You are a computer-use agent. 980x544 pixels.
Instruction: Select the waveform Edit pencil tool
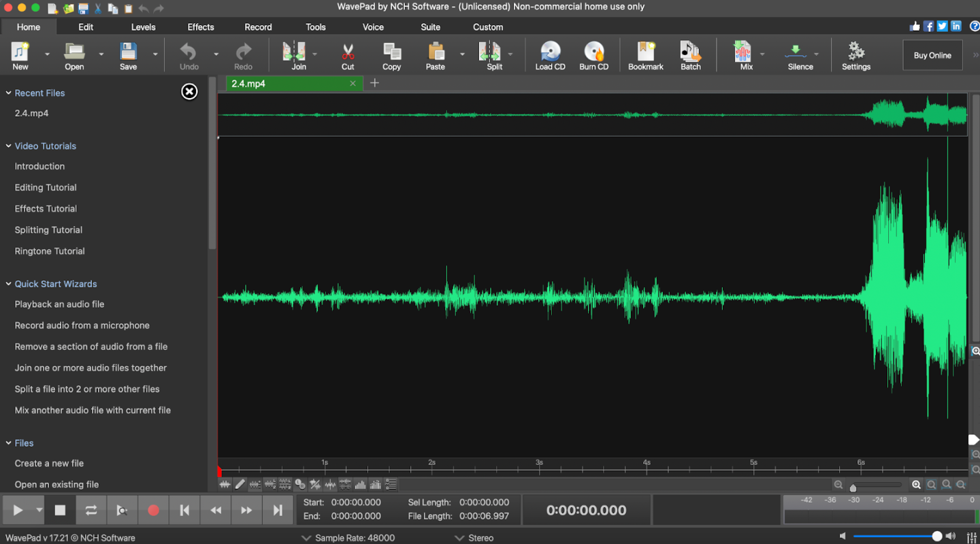[x=240, y=484]
